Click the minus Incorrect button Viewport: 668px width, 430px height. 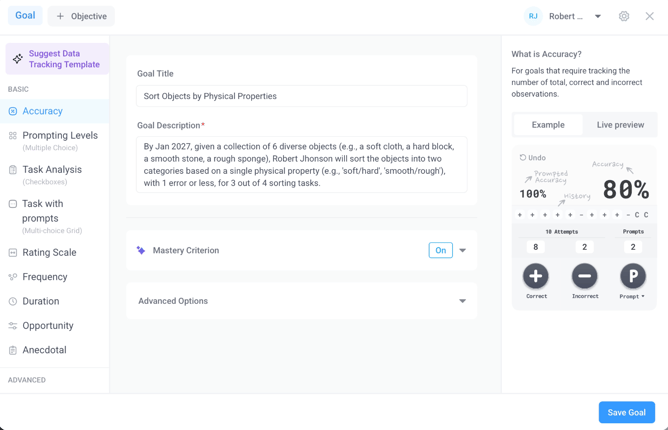click(x=585, y=276)
